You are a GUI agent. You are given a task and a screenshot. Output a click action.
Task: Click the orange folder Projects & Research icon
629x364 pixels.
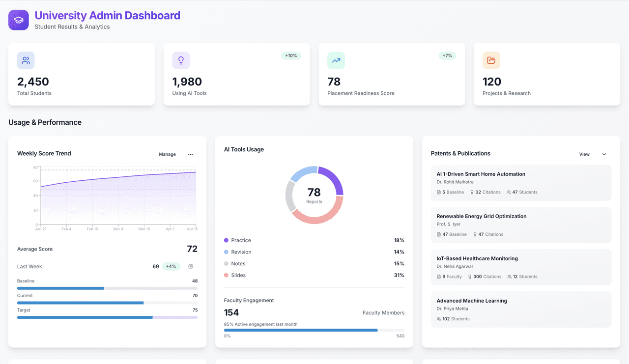pos(491,60)
